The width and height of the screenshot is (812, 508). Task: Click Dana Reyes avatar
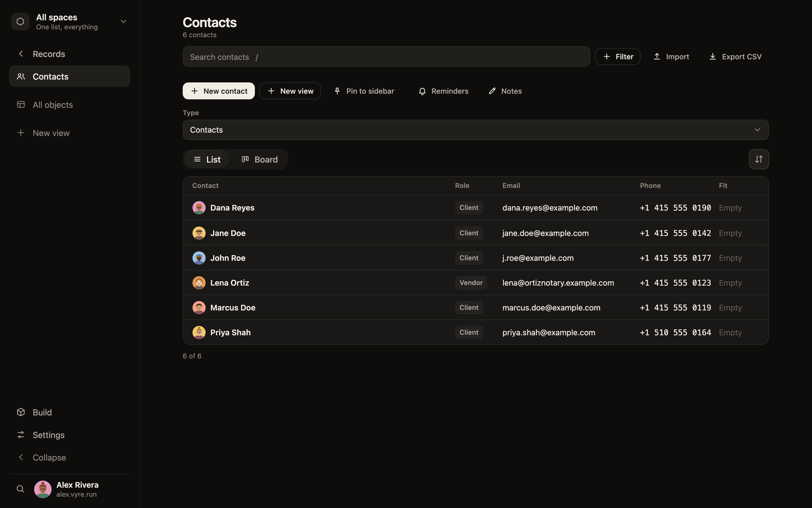pyautogui.click(x=199, y=208)
